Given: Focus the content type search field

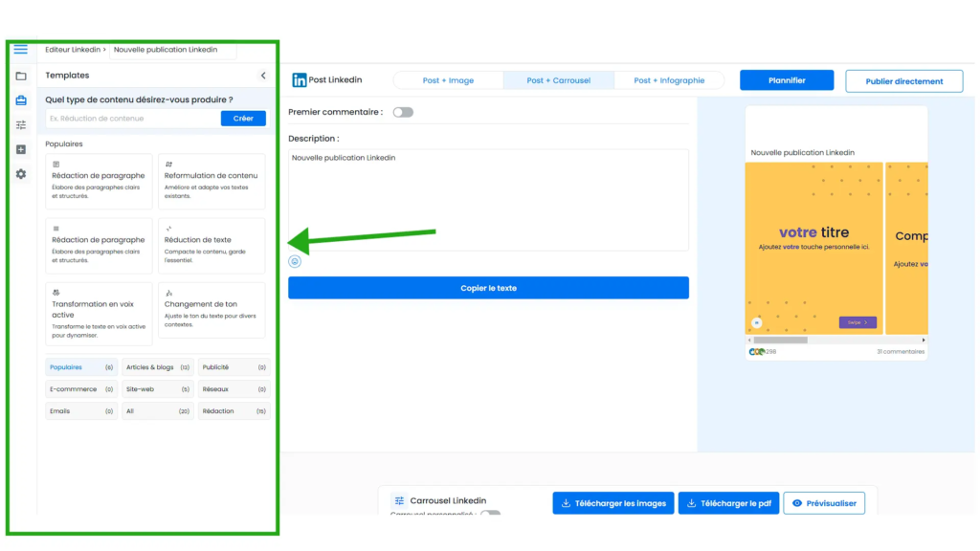Looking at the screenshot, I should click(132, 119).
